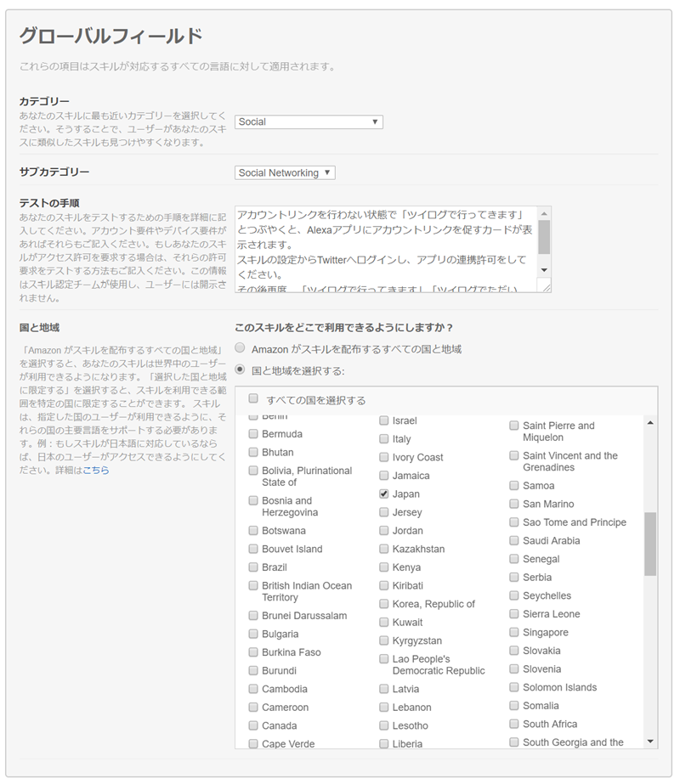Click inside the テストの手順 text area

click(391, 246)
